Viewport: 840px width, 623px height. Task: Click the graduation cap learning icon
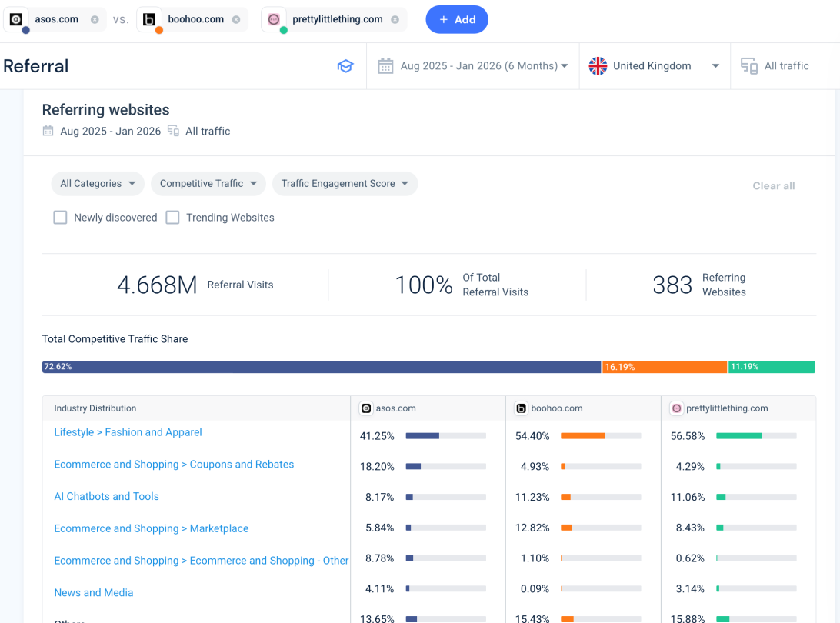point(345,66)
